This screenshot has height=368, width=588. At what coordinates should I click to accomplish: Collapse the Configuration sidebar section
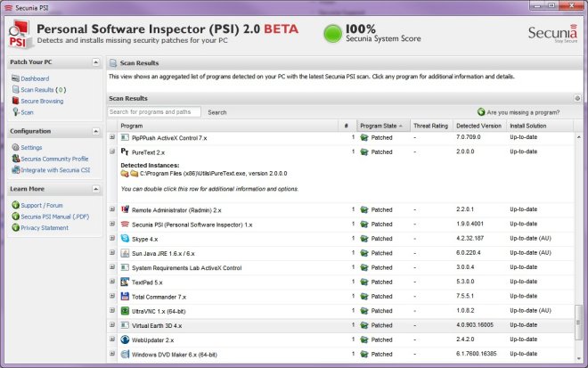95,131
